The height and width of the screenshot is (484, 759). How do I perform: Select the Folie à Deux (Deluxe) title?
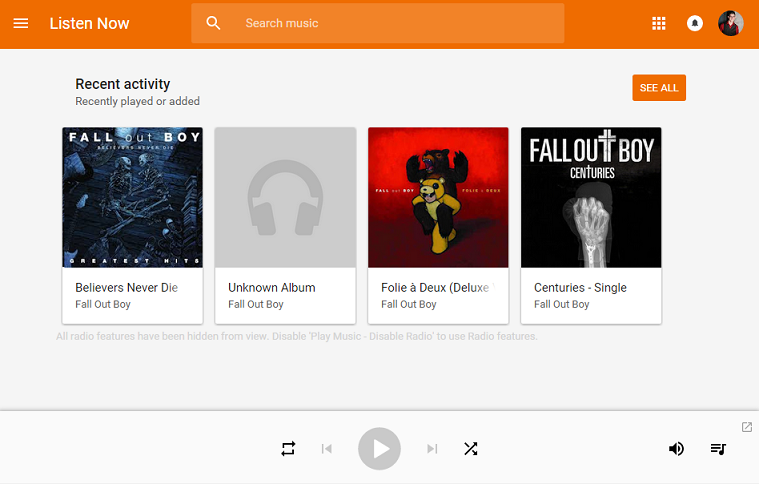pos(438,287)
